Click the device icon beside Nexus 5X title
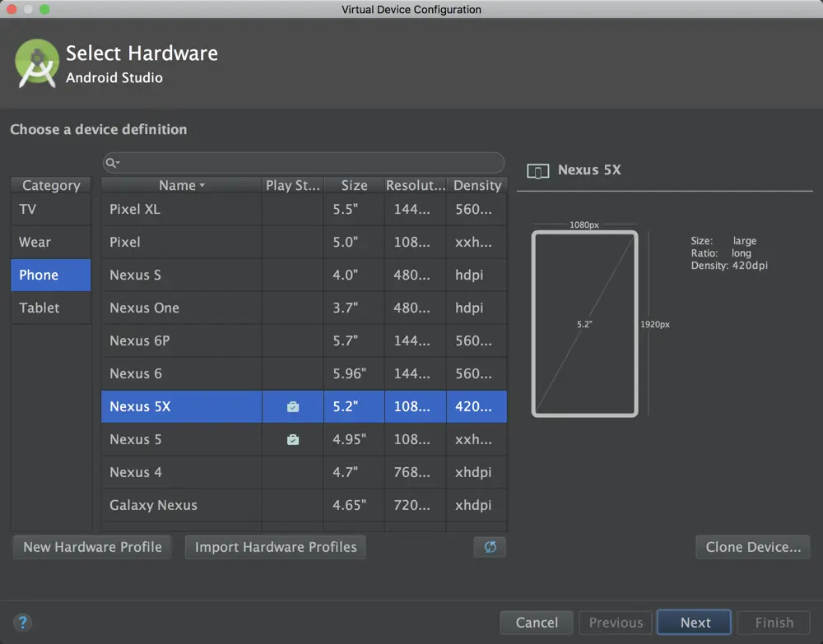823x644 pixels. coord(538,171)
